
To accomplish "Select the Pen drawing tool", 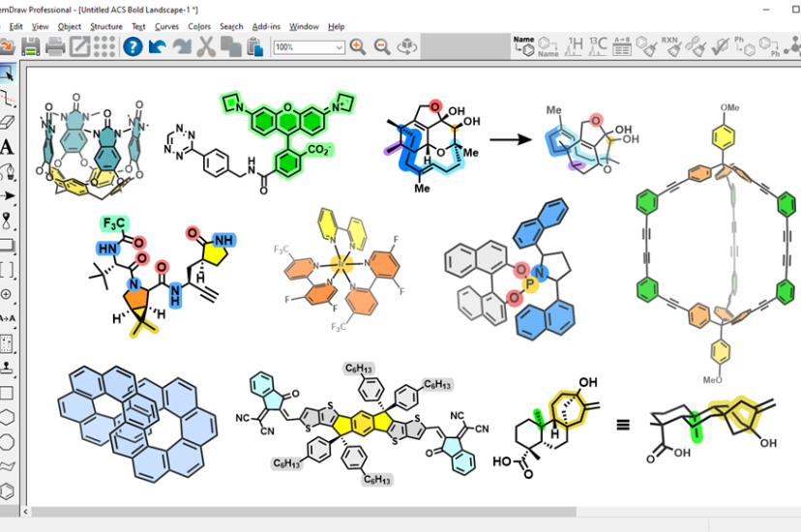I will tap(7, 171).
